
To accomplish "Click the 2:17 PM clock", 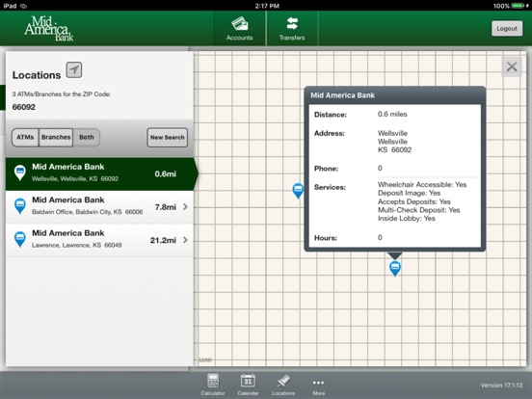I will click(x=267, y=6).
